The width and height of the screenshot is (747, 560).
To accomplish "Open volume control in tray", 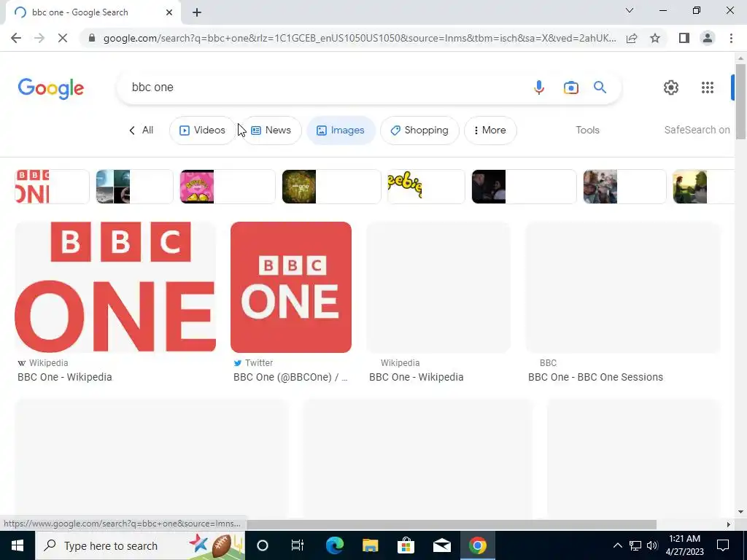I will pos(652,545).
